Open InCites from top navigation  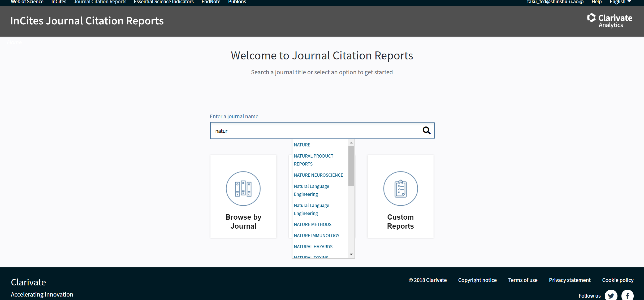click(x=59, y=2)
